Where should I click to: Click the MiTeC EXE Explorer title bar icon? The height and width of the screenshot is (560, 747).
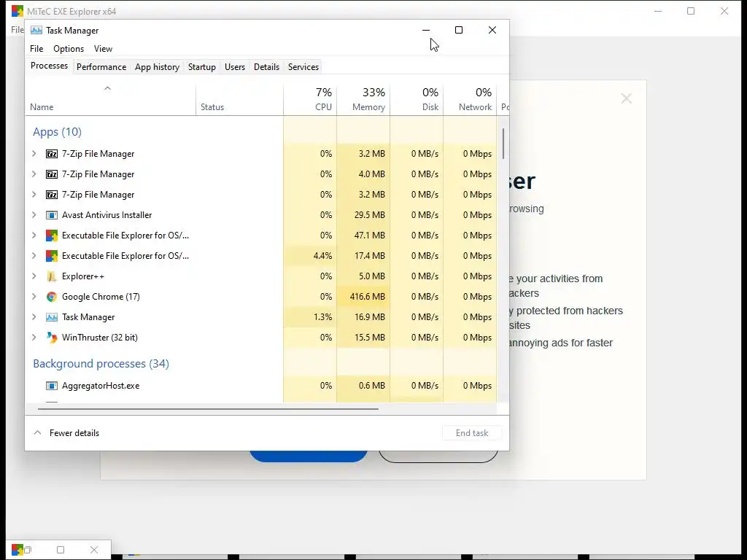coord(18,11)
